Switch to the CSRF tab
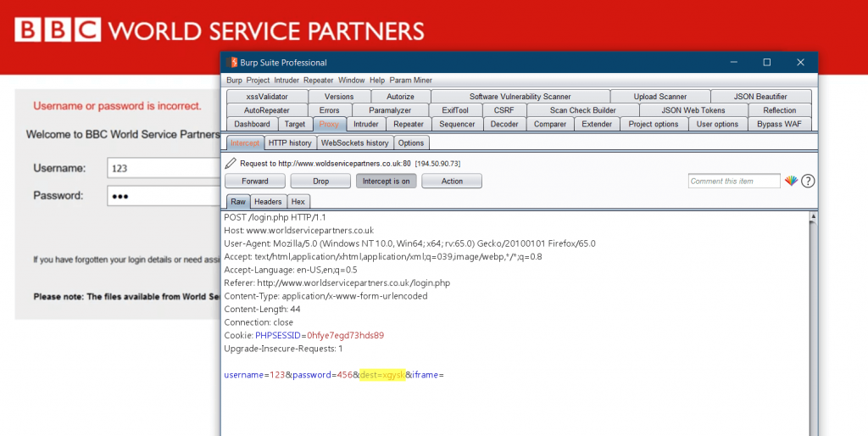Image resolution: width=868 pixels, height=436 pixels. click(x=504, y=110)
